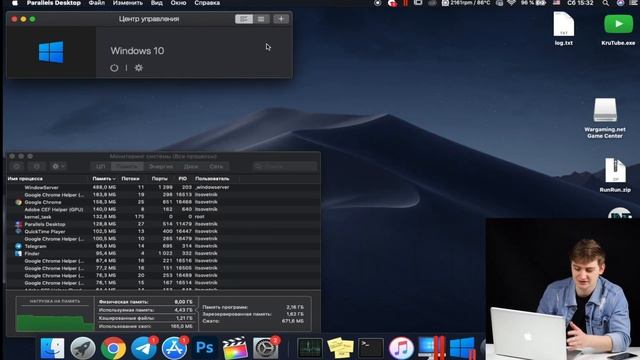640x360 pixels.
Task: Switch to the Память tab
Action: click(127, 166)
